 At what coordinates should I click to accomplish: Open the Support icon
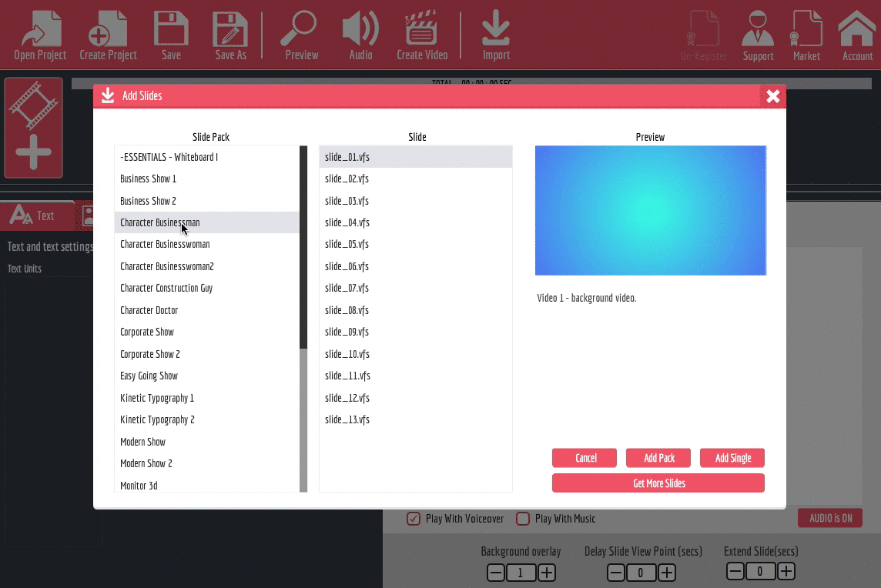pos(758,36)
